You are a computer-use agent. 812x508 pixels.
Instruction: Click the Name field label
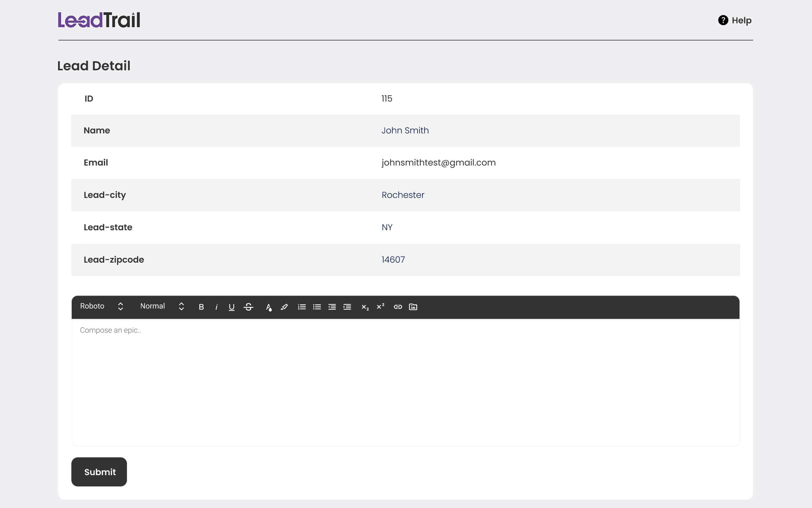click(97, 130)
